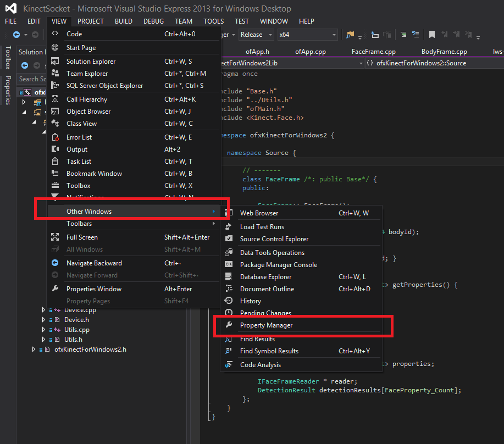Expand the Device.cpp tree node
This screenshot has height=444, width=504.
[x=43, y=310]
